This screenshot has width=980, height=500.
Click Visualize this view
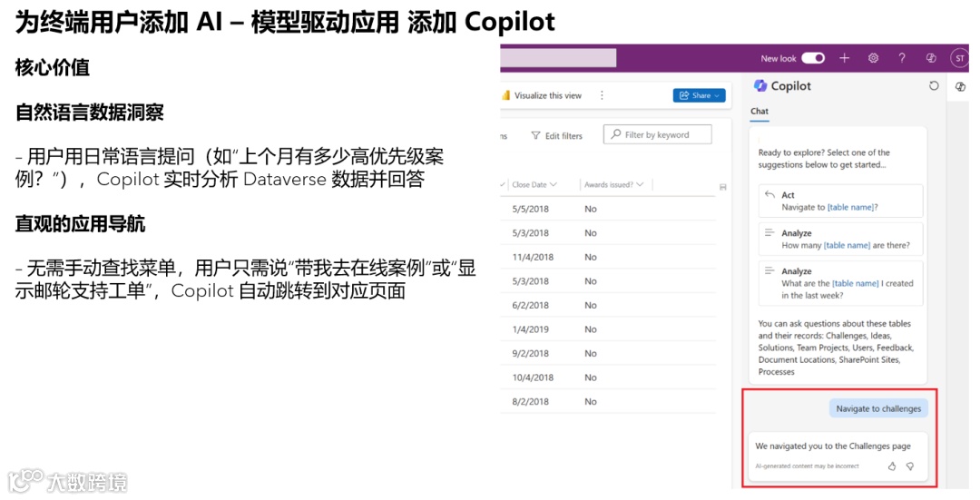[x=547, y=95]
